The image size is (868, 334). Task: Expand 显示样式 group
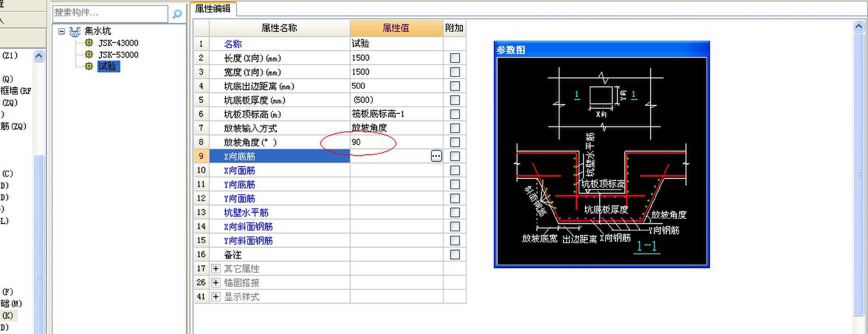click(x=216, y=297)
